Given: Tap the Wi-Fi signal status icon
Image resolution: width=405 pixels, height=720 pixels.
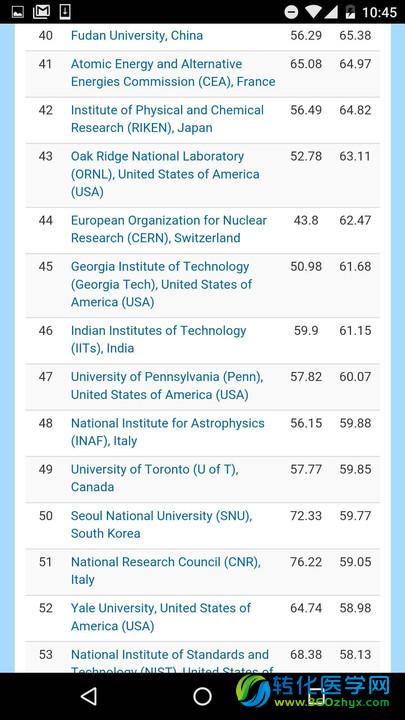Looking at the screenshot, I should [313, 12].
